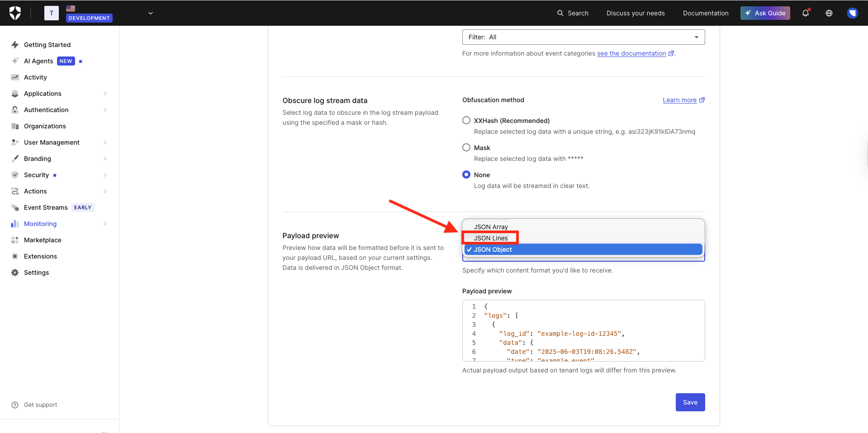The height and width of the screenshot is (433, 868).
Task: Click the globe language icon
Action: tap(829, 13)
